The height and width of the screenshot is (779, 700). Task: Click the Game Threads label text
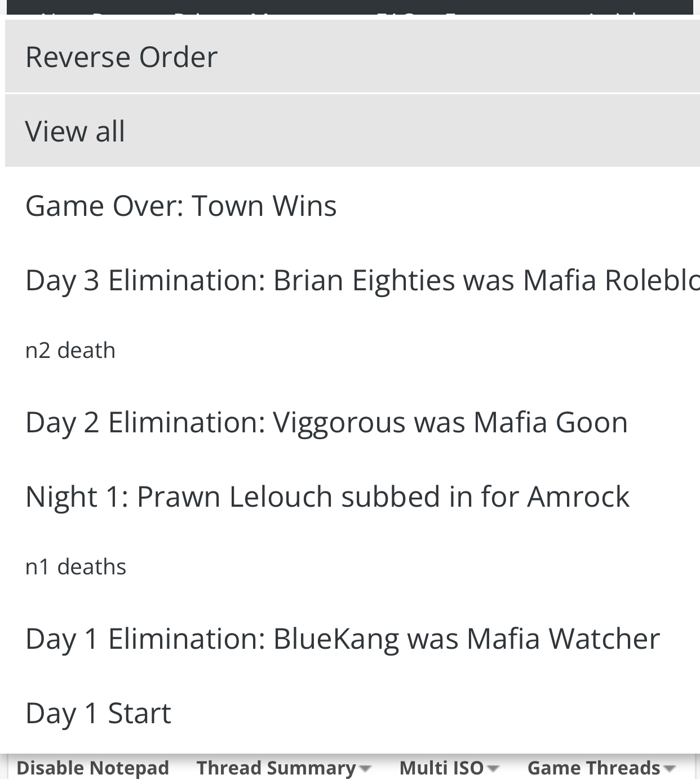[593, 768]
